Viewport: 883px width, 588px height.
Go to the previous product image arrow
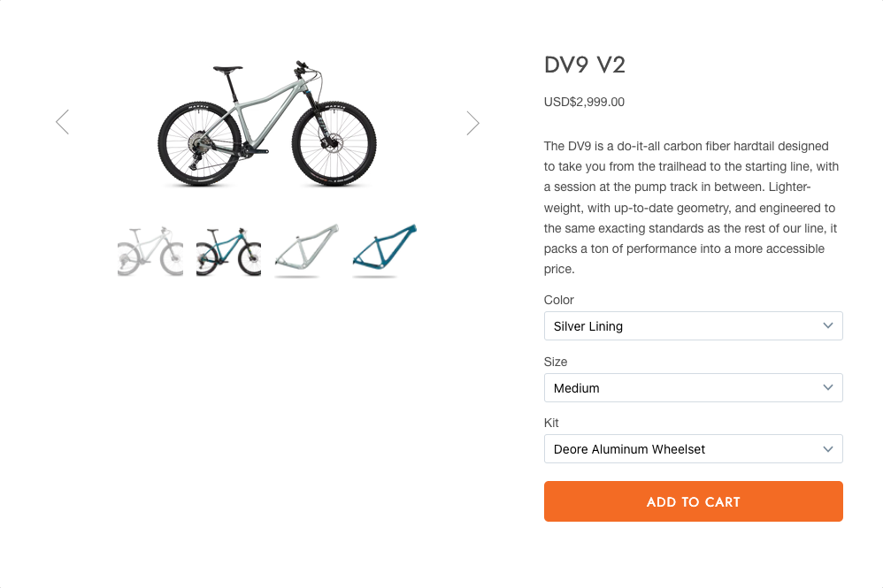pos(62,122)
